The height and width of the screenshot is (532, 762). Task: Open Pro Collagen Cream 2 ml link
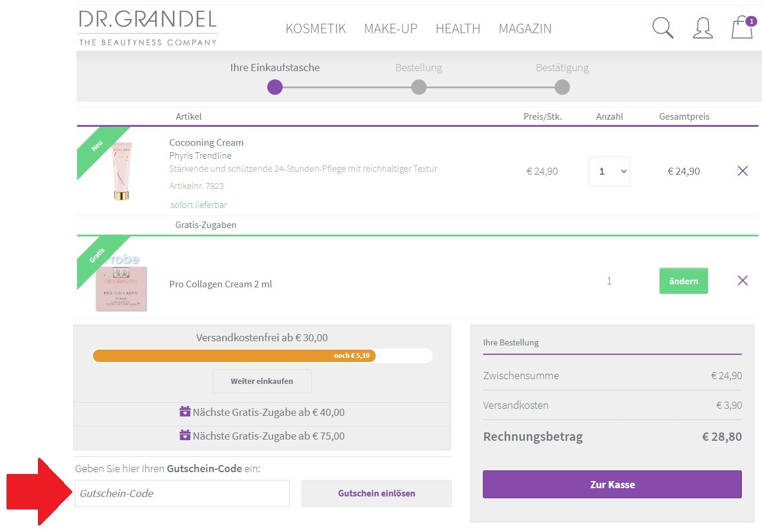pyautogui.click(x=220, y=284)
